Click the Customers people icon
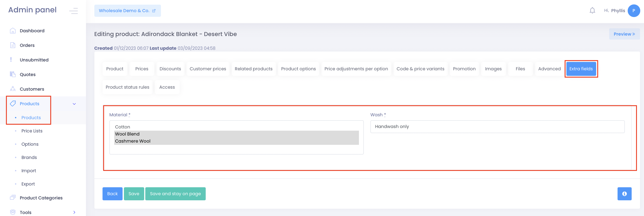This screenshot has width=644, height=216. tap(13, 89)
